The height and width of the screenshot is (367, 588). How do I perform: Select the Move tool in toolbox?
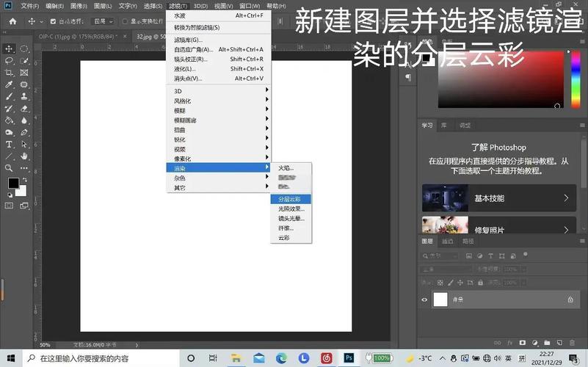click(9, 48)
